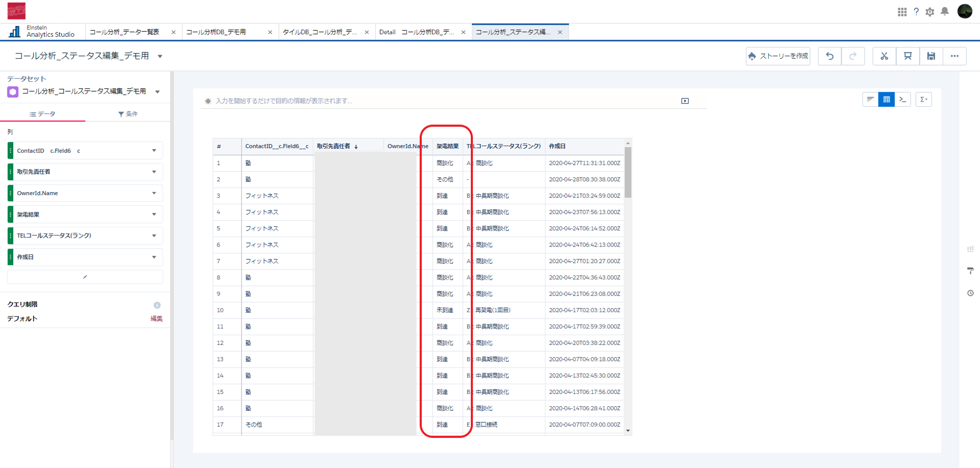Switch to SAQL query mode icon

pos(903,99)
